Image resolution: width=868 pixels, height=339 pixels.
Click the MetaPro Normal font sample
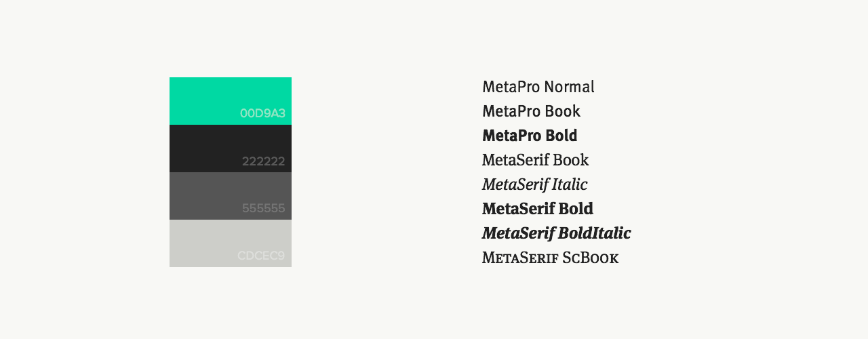(538, 87)
